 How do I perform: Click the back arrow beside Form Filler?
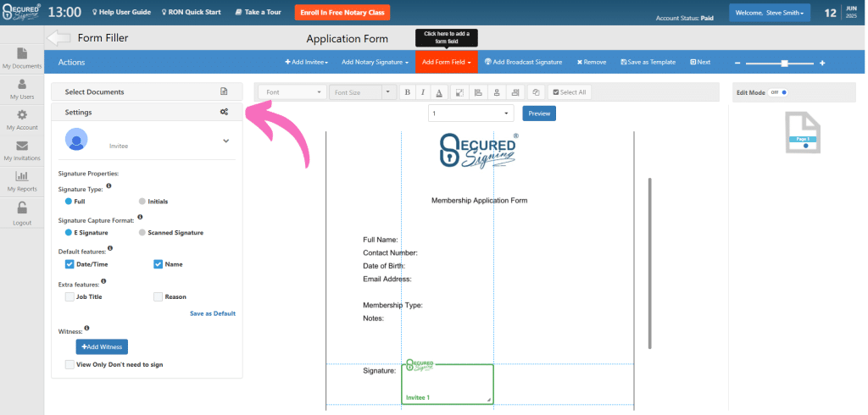58,38
